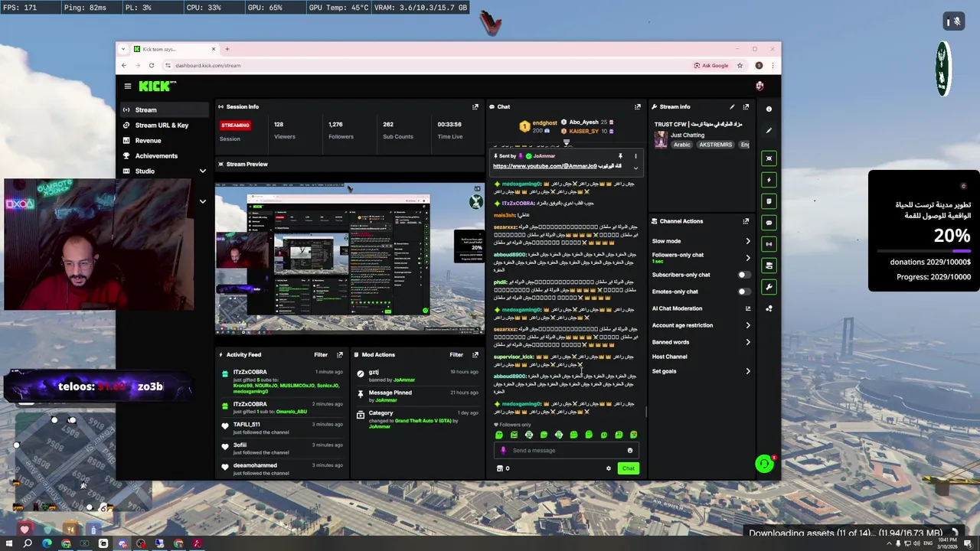This screenshot has height=551, width=980.
Task: Open chat settings gear icon
Action: pos(609,468)
